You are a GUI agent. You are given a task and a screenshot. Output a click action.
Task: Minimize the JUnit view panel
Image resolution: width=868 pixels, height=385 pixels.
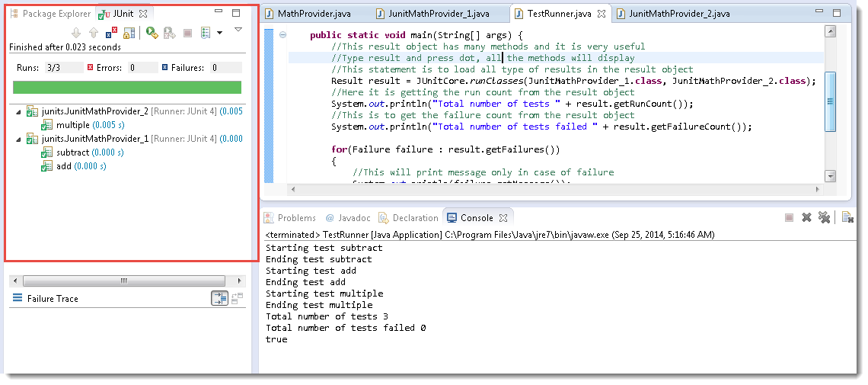(219, 12)
